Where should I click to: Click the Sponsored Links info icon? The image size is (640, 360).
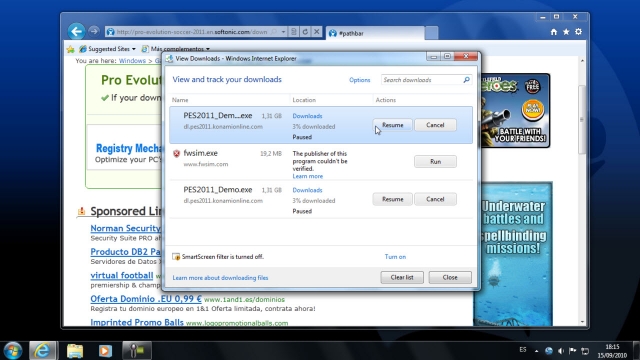pos(82,211)
